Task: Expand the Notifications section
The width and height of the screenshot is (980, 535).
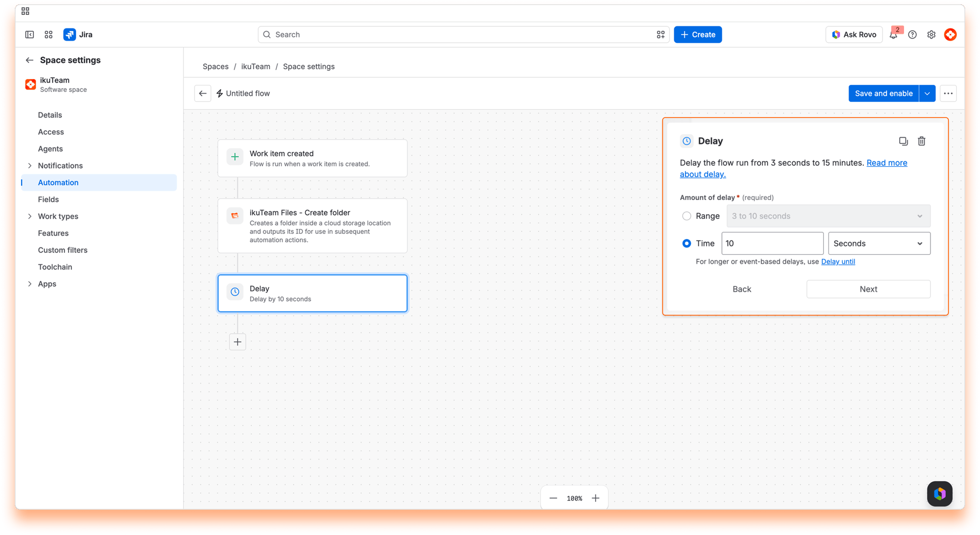Action: pyautogui.click(x=30, y=166)
